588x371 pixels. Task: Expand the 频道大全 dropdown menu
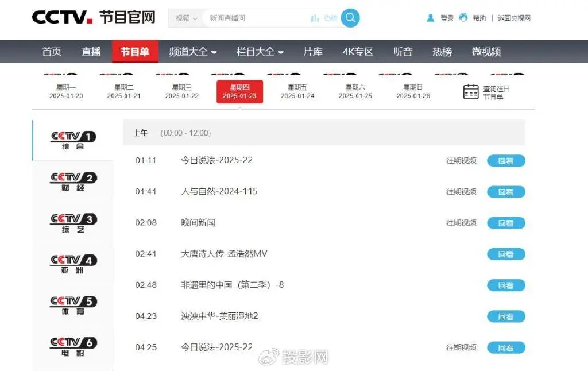click(x=193, y=51)
